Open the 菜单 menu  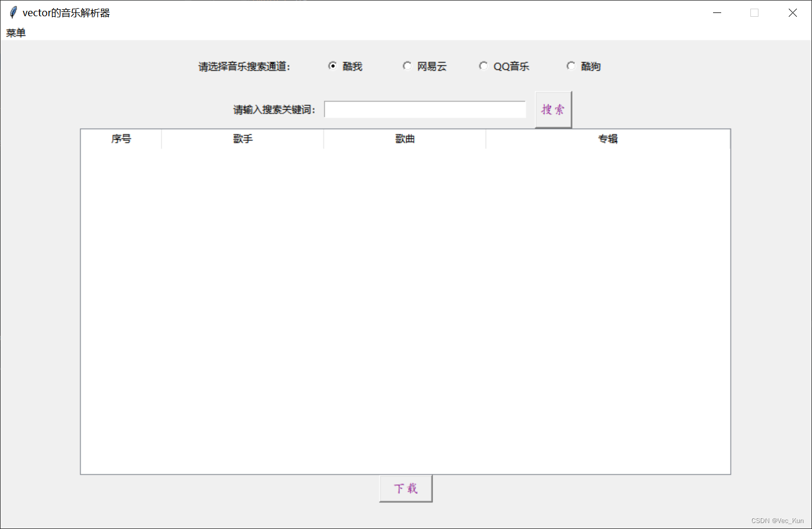pyautogui.click(x=16, y=33)
